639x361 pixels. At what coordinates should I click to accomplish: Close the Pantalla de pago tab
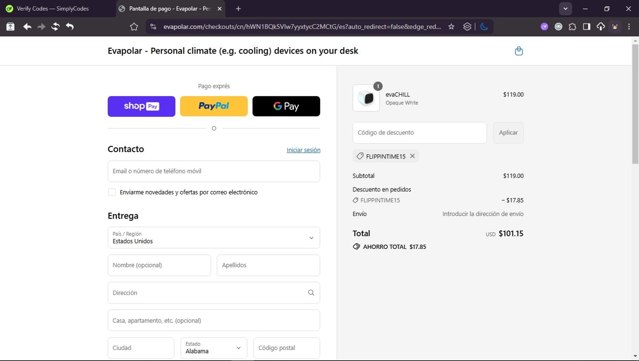[219, 9]
